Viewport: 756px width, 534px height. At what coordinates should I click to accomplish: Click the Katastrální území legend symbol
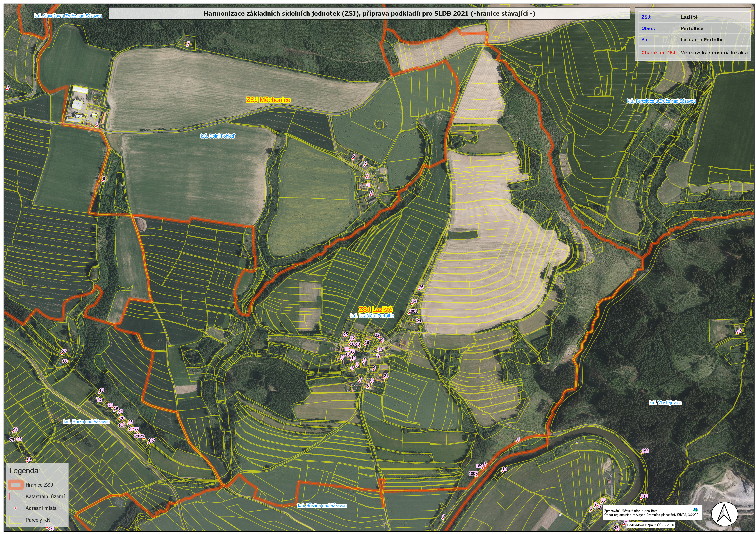point(16,496)
